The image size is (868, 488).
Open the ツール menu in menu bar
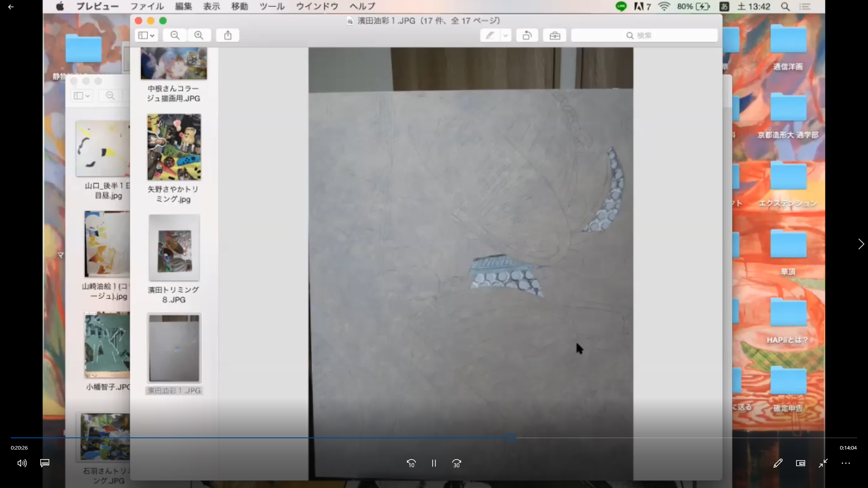[272, 6]
